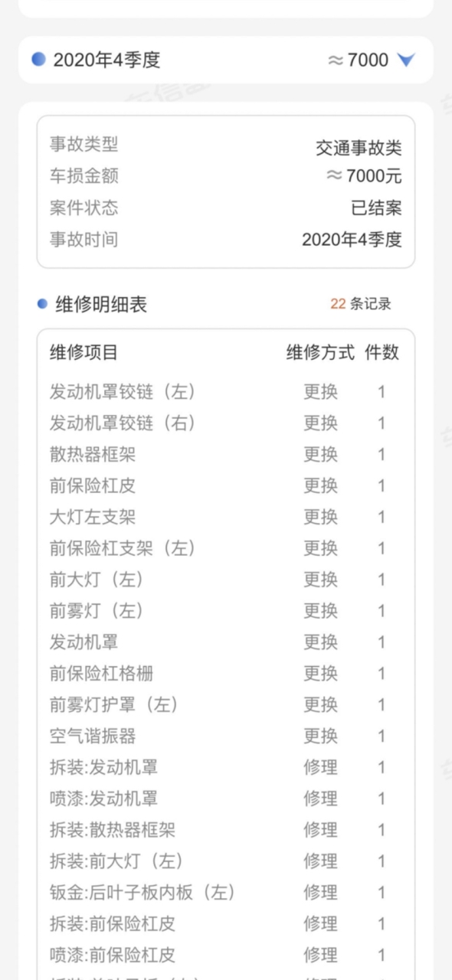This screenshot has height=980, width=452.
Task: Click the 已结案 case status
Action: tap(376, 207)
